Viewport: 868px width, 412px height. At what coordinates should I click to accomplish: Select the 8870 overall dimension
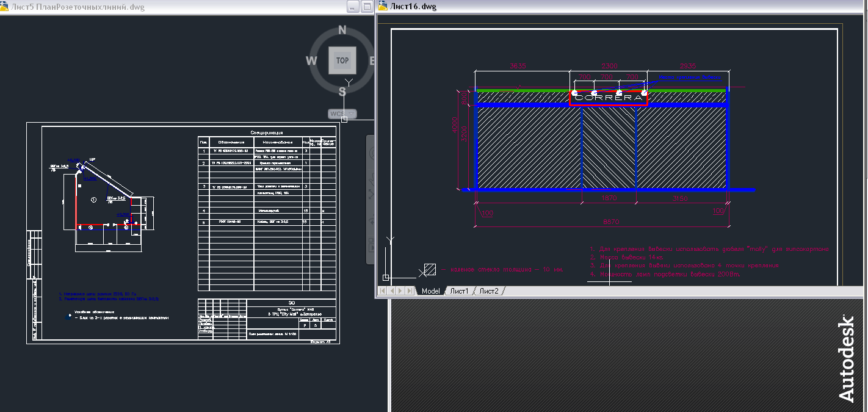pyautogui.click(x=611, y=222)
